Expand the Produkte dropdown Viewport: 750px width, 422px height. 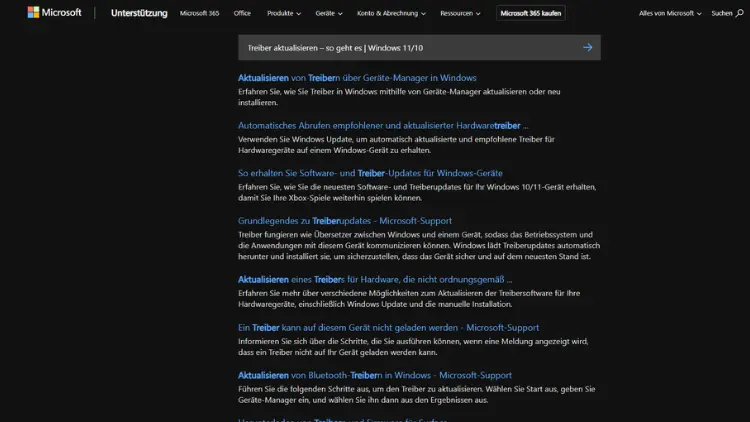click(x=284, y=13)
